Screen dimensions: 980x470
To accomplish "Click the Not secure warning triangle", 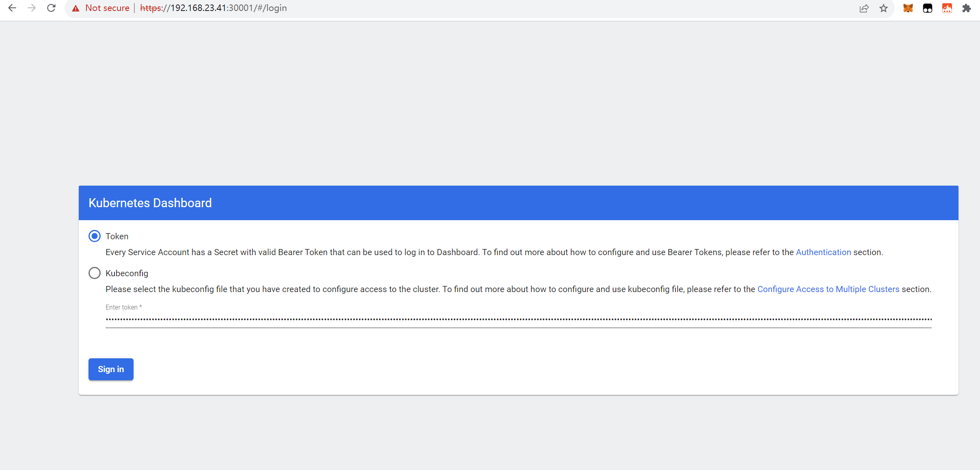I will point(76,9).
